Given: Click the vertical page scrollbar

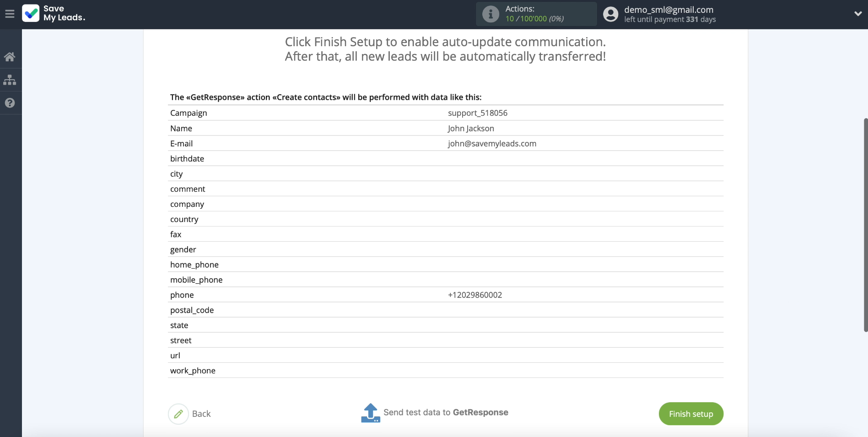Looking at the screenshot, I should (x=865, y=224).
